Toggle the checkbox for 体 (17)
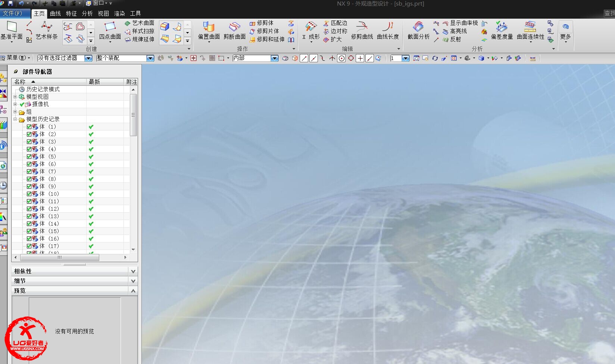Image resolution: width=615 pixels, height=364 pixels. tap(29, 246)
